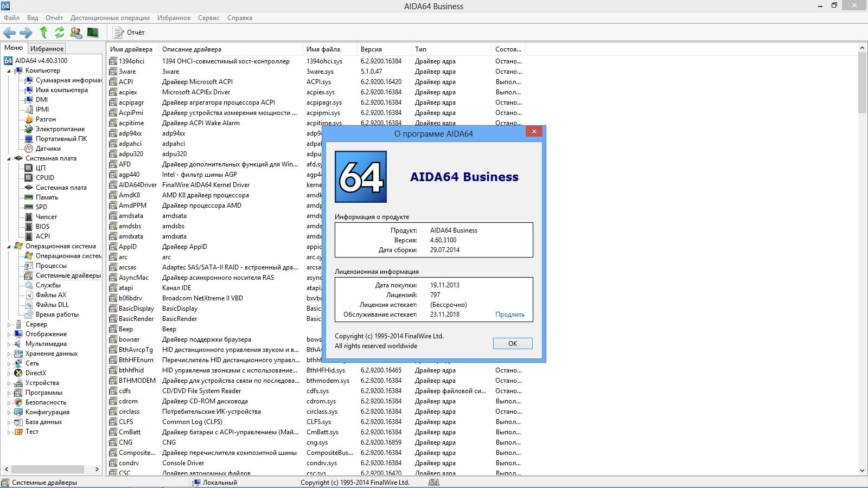
Task: Select the Электропитание tree item
Action: coord(60,129)
